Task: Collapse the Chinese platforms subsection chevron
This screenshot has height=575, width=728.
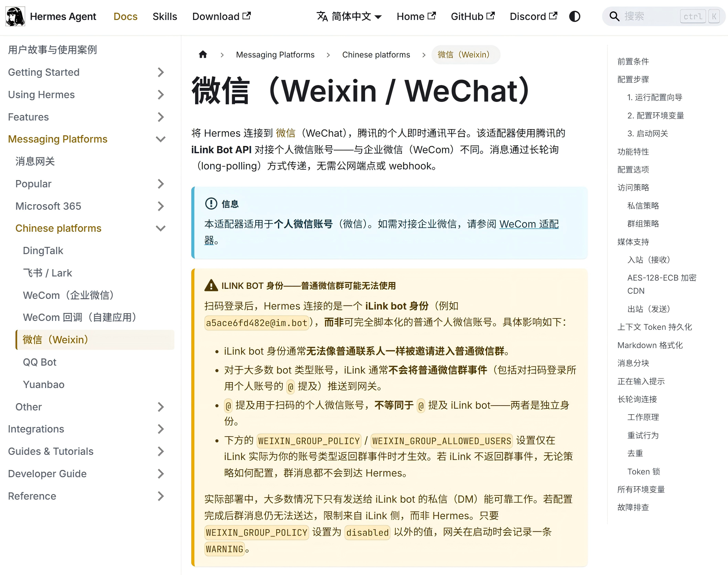Action: click(x=161, y=228)
